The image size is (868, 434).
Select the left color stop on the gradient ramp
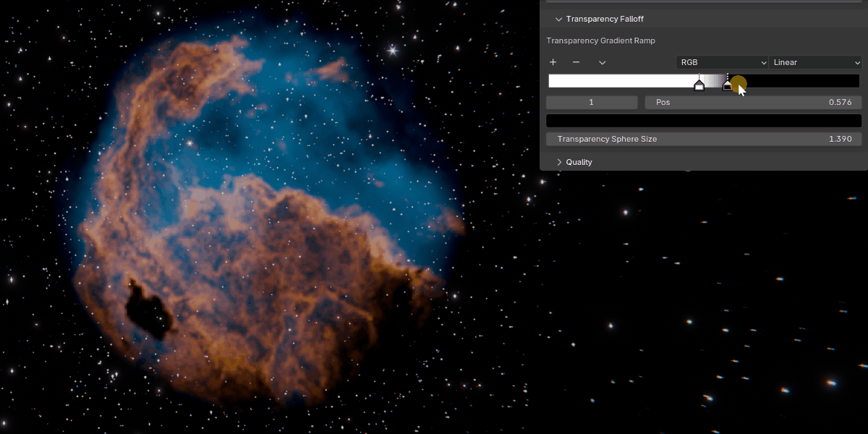(x=699, y=85)
